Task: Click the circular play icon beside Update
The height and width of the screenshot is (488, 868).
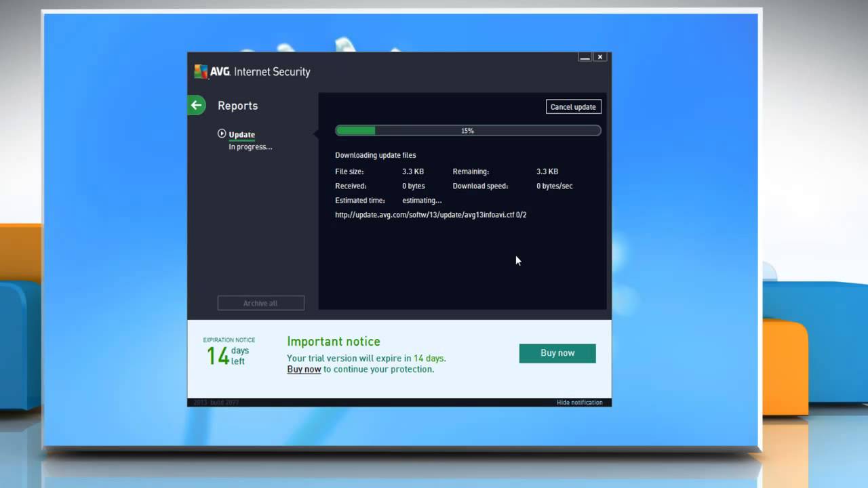Action: click(x=222, y=134)
